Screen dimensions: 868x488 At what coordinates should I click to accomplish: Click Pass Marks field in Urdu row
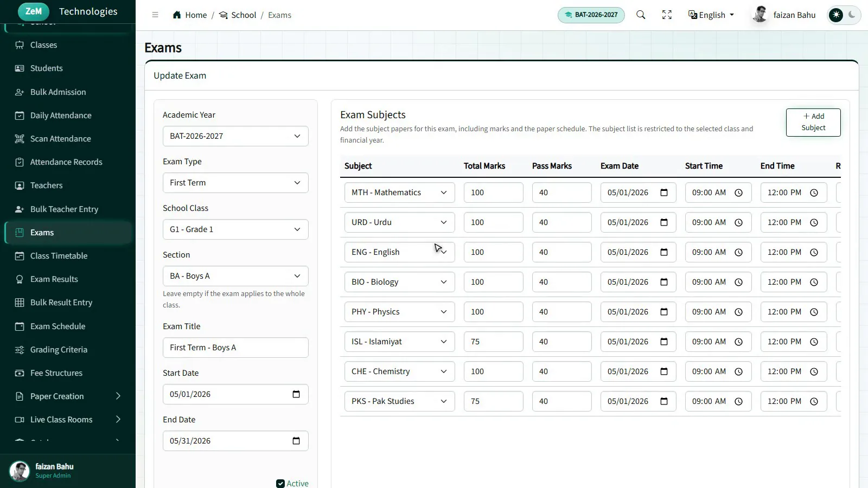(561, 222)
